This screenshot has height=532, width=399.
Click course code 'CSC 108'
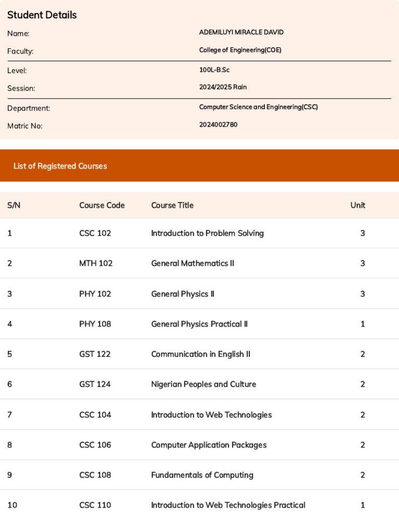tap(95, 475)
